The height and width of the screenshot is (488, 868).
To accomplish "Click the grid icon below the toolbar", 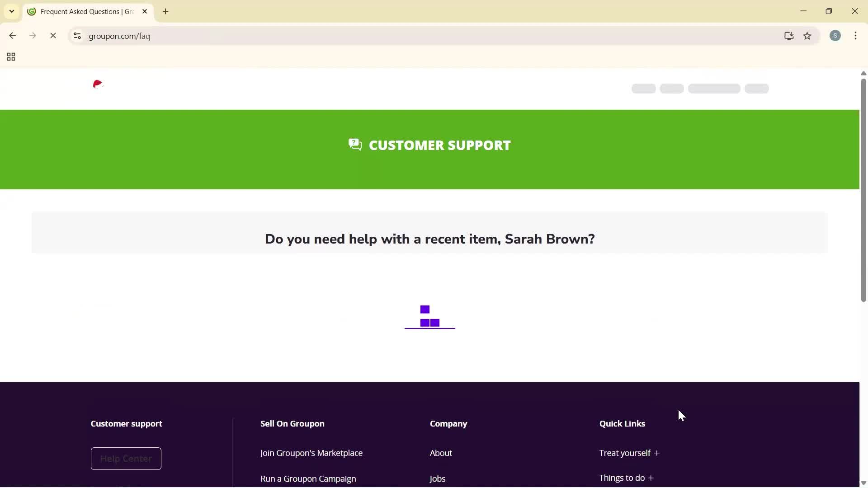I will coord(10,56).
